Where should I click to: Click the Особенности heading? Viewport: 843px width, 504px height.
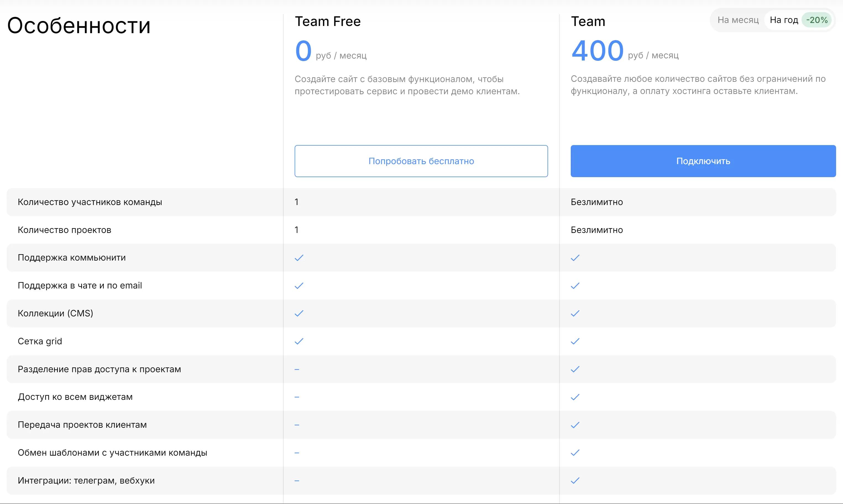(79, 26)
